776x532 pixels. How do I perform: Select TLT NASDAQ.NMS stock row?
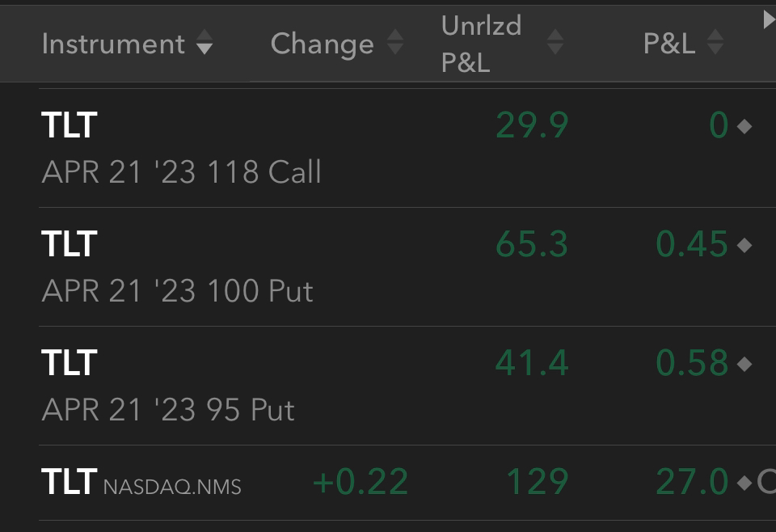pyautogui.click(x=407, y=483)
